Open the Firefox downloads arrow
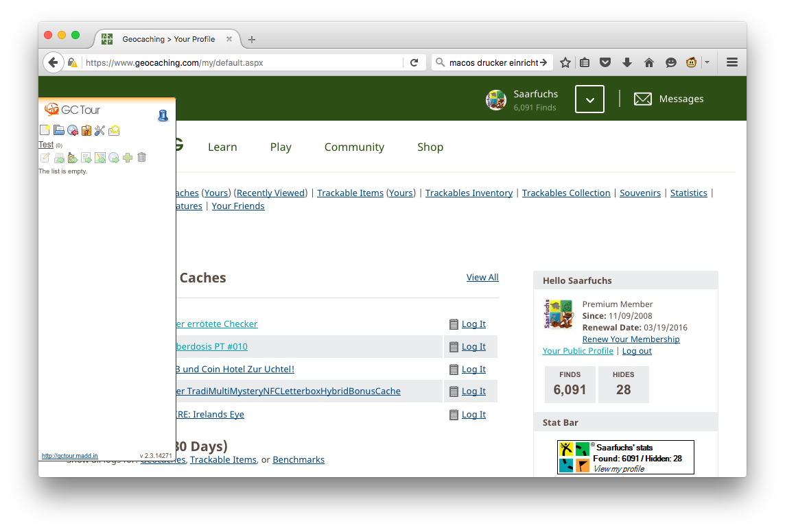Image resolution: width=785 pixels, height=532 pixels. tap(626, 62)
